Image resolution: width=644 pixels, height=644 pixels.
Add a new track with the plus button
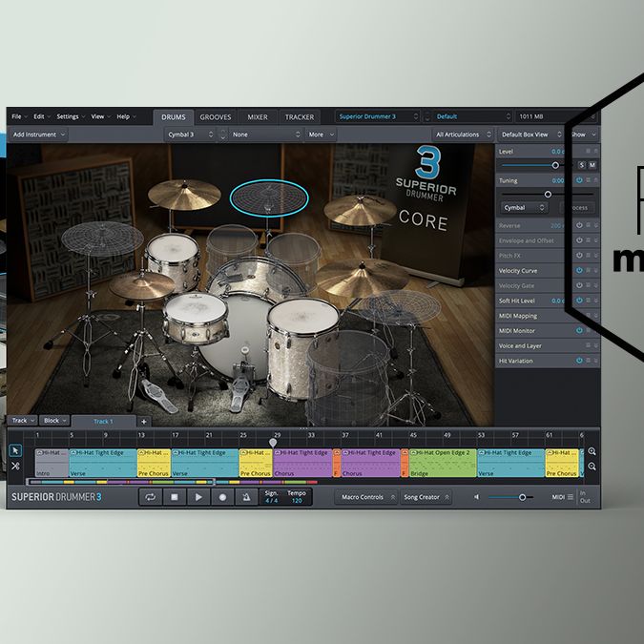coord(144,422)
